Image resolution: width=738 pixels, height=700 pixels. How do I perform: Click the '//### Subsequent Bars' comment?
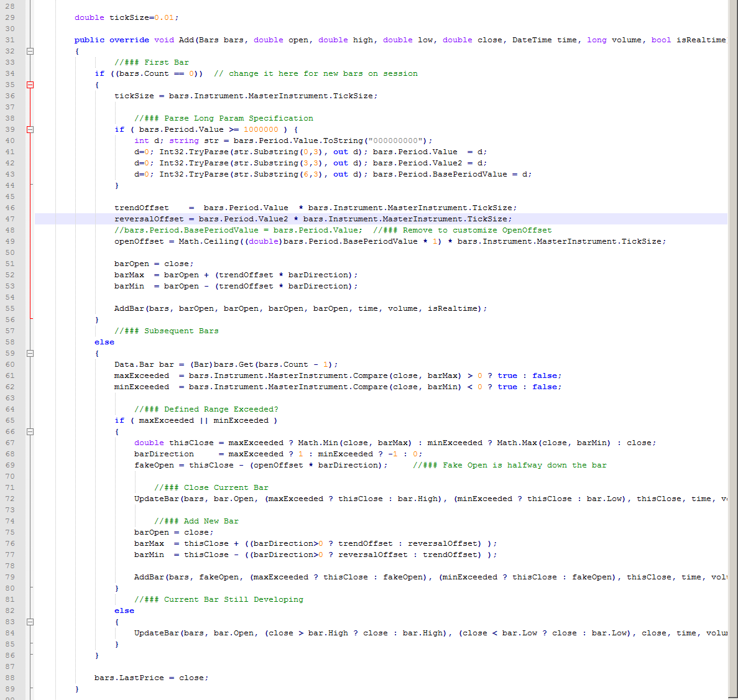[x=167, y=331]
